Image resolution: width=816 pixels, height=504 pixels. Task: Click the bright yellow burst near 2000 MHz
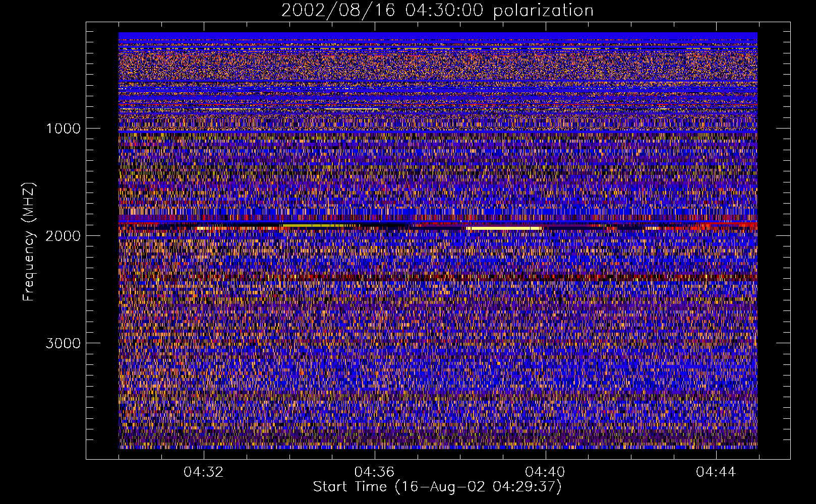coord(503,228)
